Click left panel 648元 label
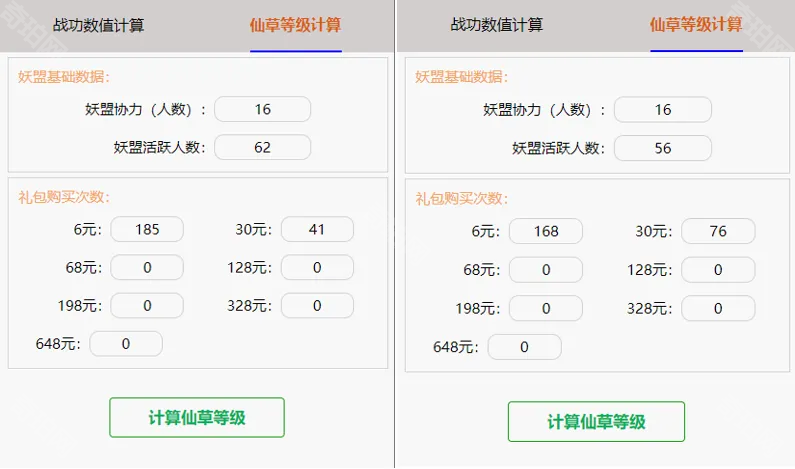Image resolution: width=795 pixels, height=469 pixels. (x=58, y=344)
